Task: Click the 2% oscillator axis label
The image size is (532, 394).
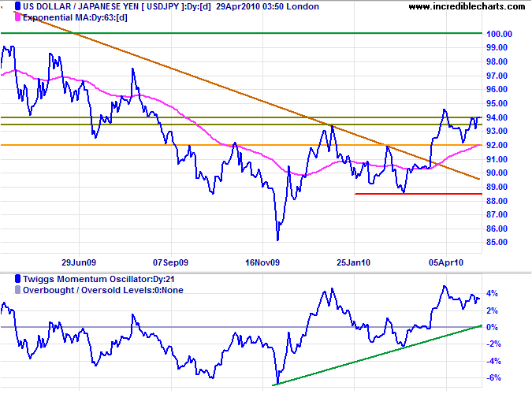Action: tap(492, 310)
